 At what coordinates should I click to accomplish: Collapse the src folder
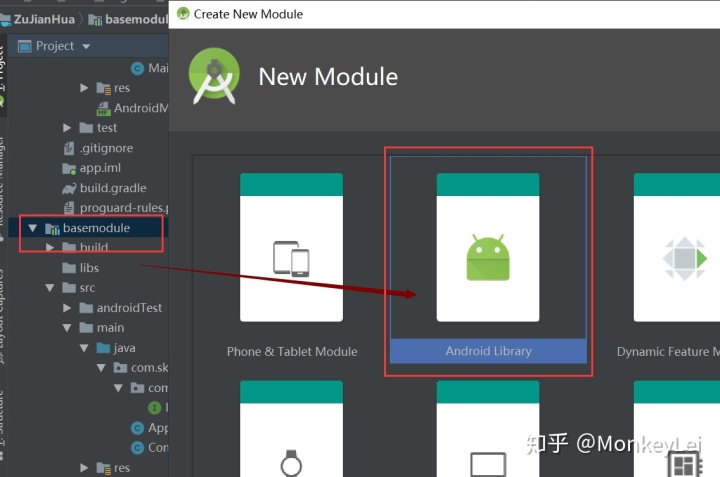coord(50,288)
